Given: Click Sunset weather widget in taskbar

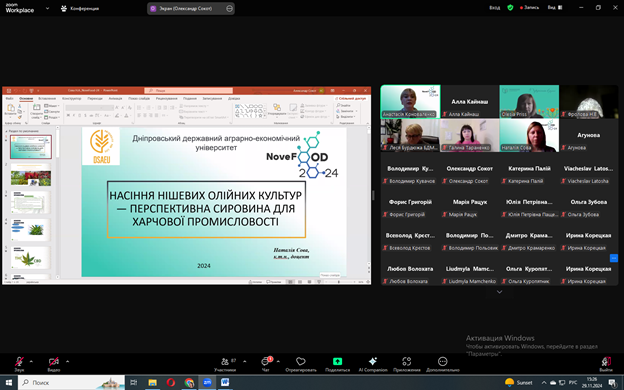Looking at the screenshot, I should (x=519, y=382).
